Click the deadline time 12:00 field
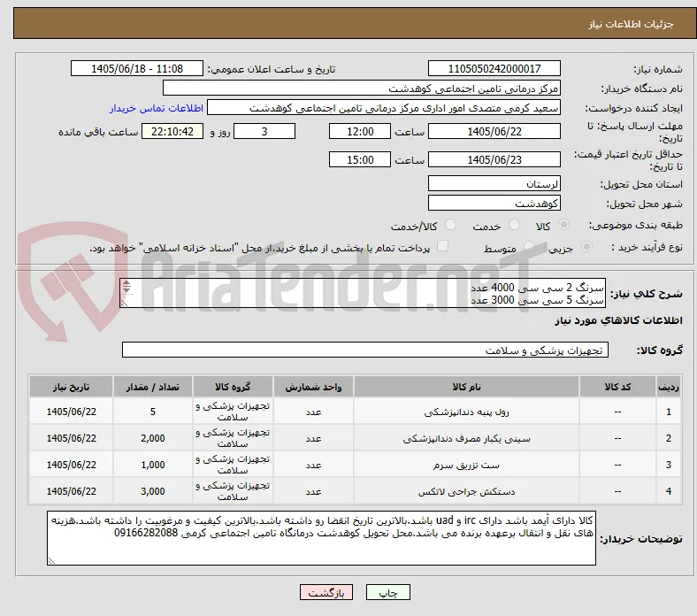Screen dimensions: 697x616 360,131
